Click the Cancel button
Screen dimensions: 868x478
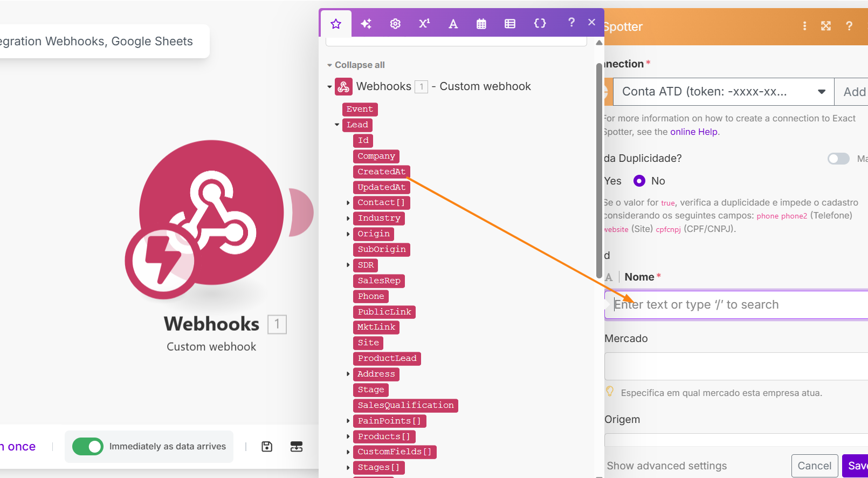click(x=815, y=466)
